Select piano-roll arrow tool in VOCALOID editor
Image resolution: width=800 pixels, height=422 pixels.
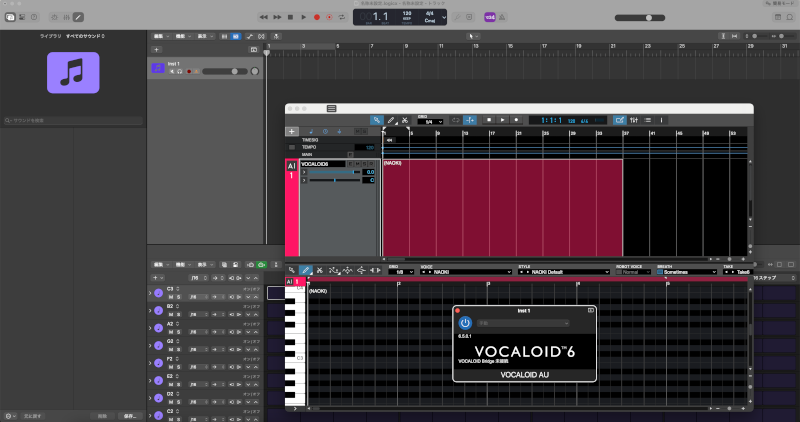(292, 270)
